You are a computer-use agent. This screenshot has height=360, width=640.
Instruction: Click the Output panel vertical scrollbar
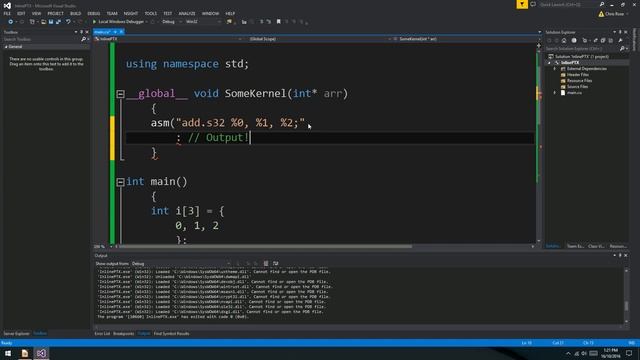click(x=626, y=305)
